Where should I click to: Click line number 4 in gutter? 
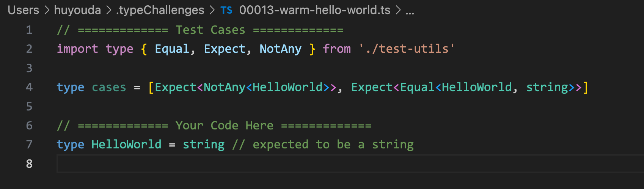coord(29,87)
